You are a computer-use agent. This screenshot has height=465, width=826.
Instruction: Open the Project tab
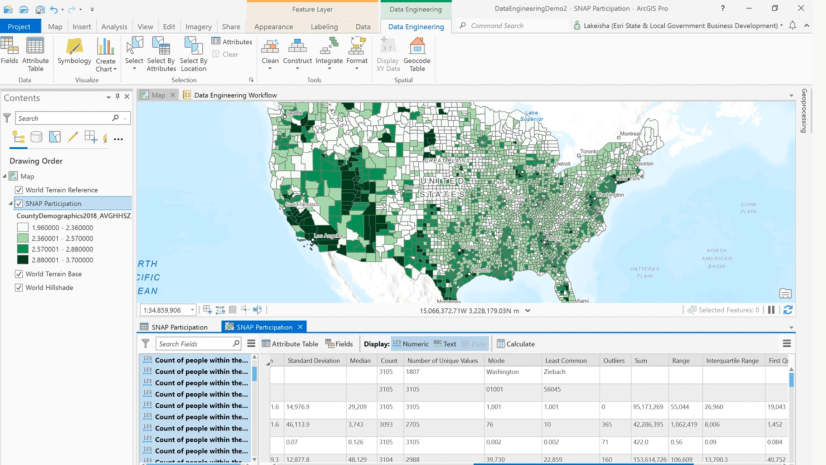click(x=19, y=26)
